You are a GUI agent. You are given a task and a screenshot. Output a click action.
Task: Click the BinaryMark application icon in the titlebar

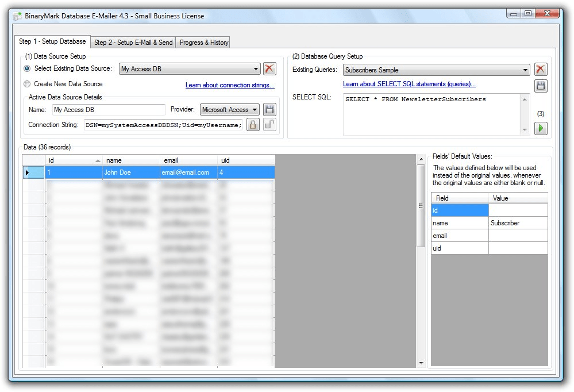pyautogui.click(x=17, y=16)
